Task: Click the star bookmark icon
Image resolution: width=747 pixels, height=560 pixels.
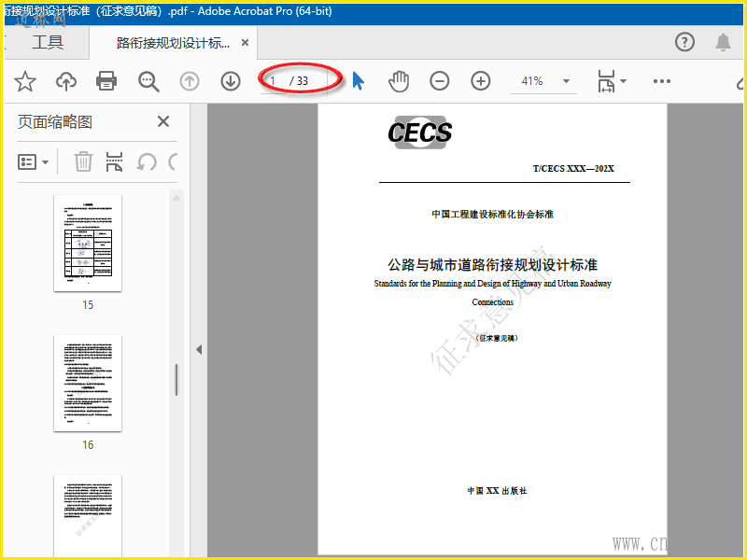Action: 25,81
